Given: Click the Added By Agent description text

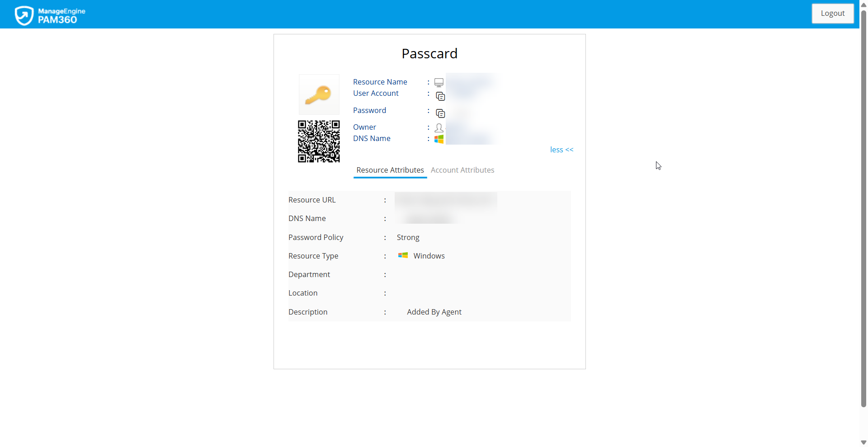Looking at the screenshot, I should tap(434, 312).
